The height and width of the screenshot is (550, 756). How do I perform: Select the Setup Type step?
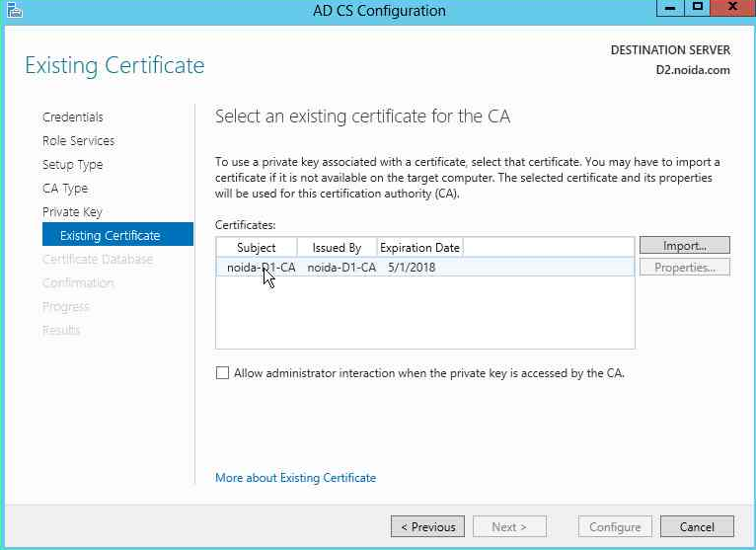72,165
